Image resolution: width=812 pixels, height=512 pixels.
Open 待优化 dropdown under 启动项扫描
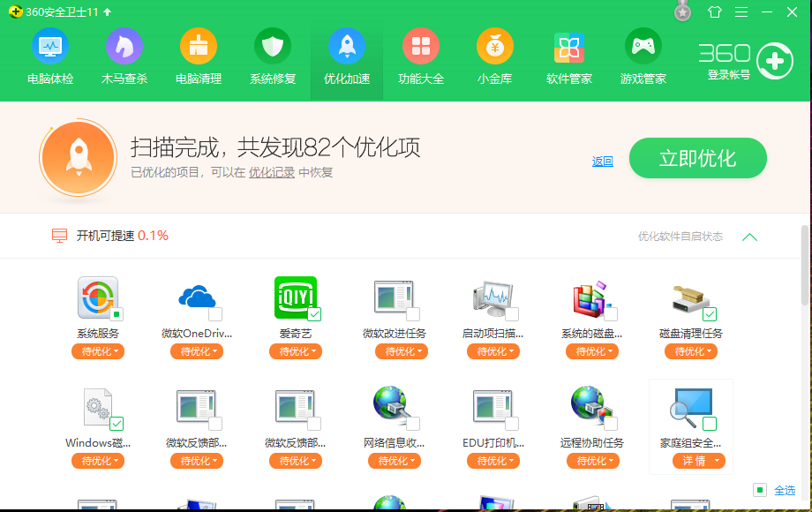pyautogui.click(x=493, y=351)
